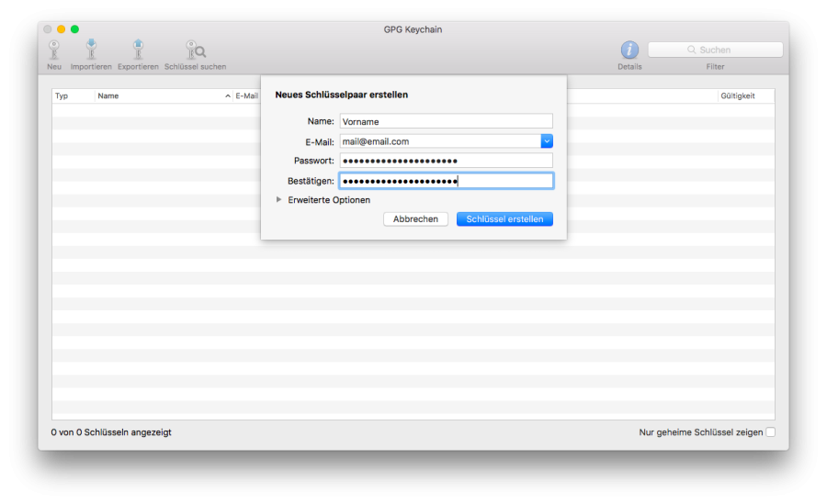Click the Neu key icon in toolbar

pyautogui.click(x=54, y=50)
